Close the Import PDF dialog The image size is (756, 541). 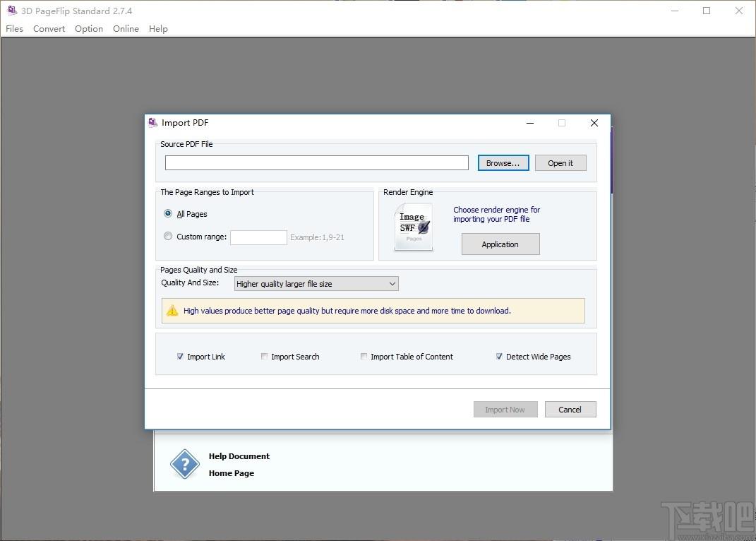coord(594,123)
